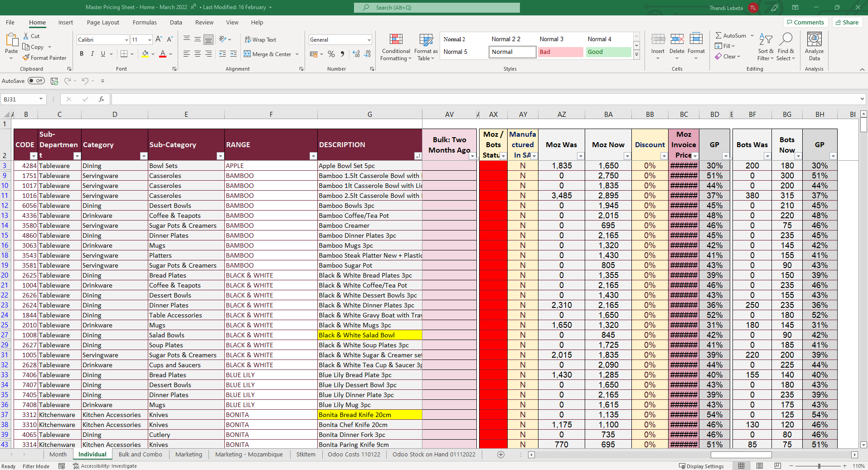Toggle Bold formatting
Viewport: 868px width, 470px height.
tap(82, 54)
